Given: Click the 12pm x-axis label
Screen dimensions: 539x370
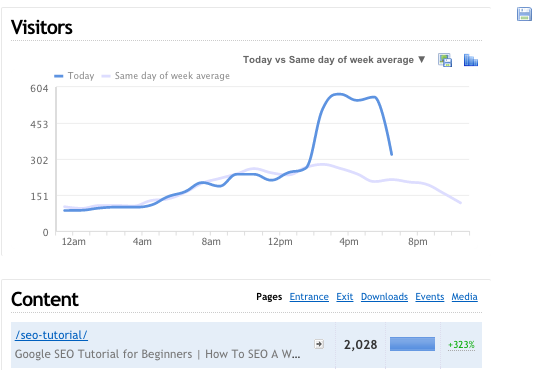Looking at the screenshot, I should (x=280, y=242).
